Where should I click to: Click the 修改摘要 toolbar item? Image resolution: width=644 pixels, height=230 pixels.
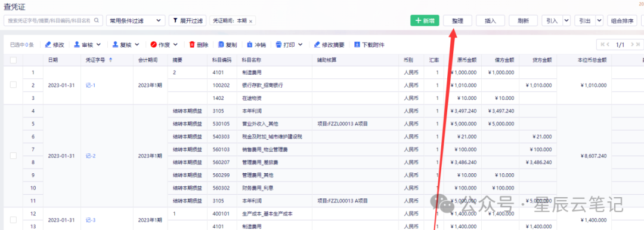pos(329,44)
